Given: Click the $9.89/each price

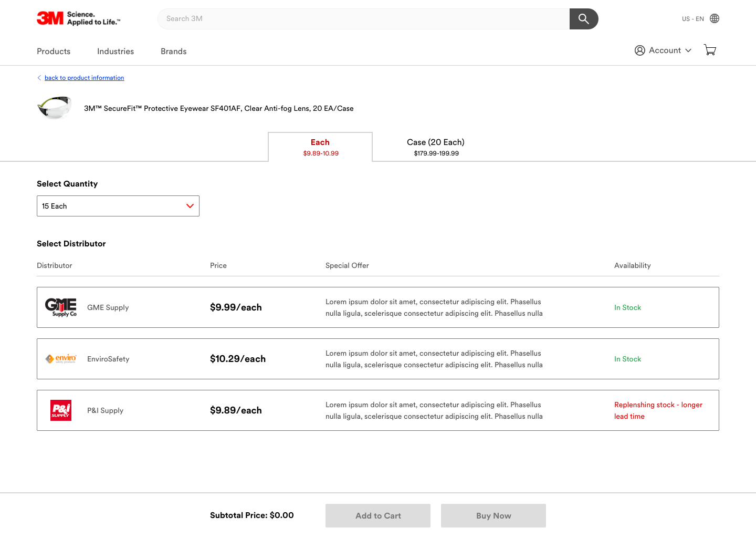Looking at the screenshot, I should (x=236, y=410).
